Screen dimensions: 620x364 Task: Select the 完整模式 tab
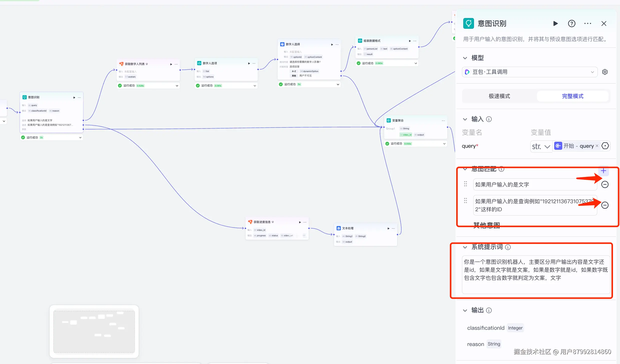(572, 96)
